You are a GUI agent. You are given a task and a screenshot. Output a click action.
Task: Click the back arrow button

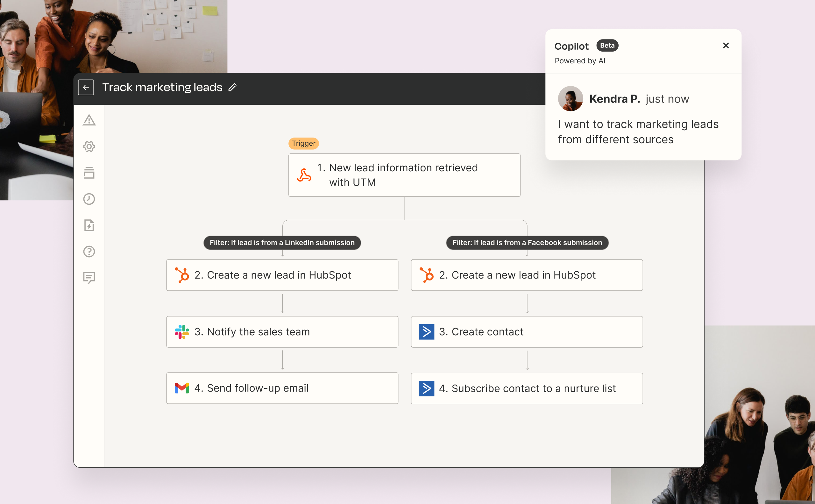point(86,87)
